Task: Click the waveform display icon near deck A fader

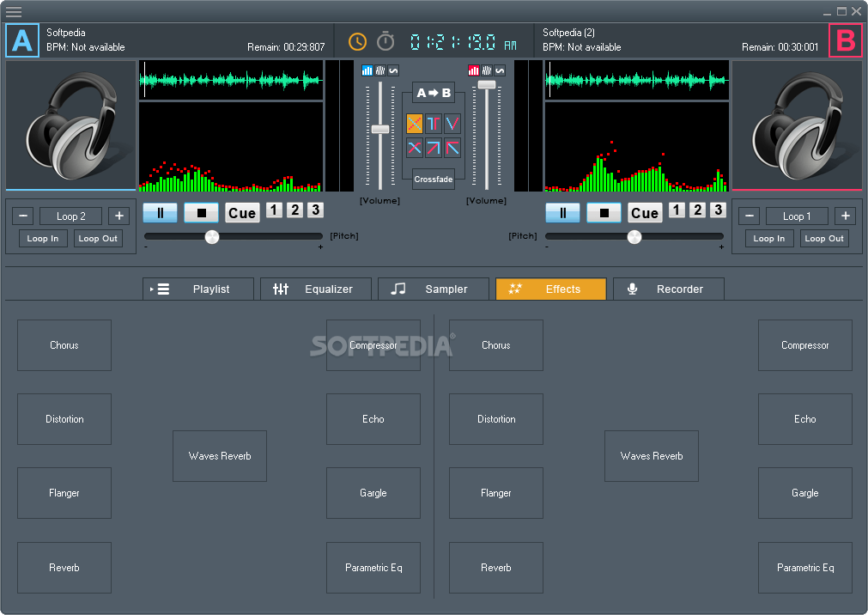Action: (x=379, y=70)
